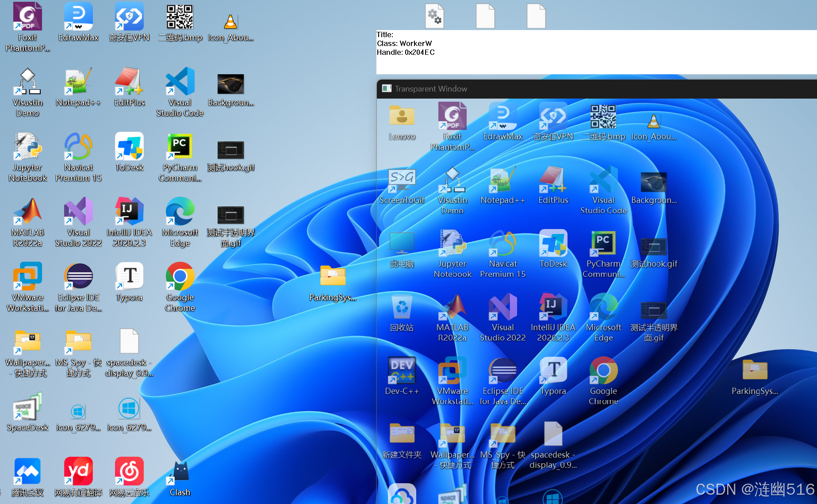
Task: Open the ParkingSys folder on the left desktop
Action: pyautogui.click(x=333, y=283)
